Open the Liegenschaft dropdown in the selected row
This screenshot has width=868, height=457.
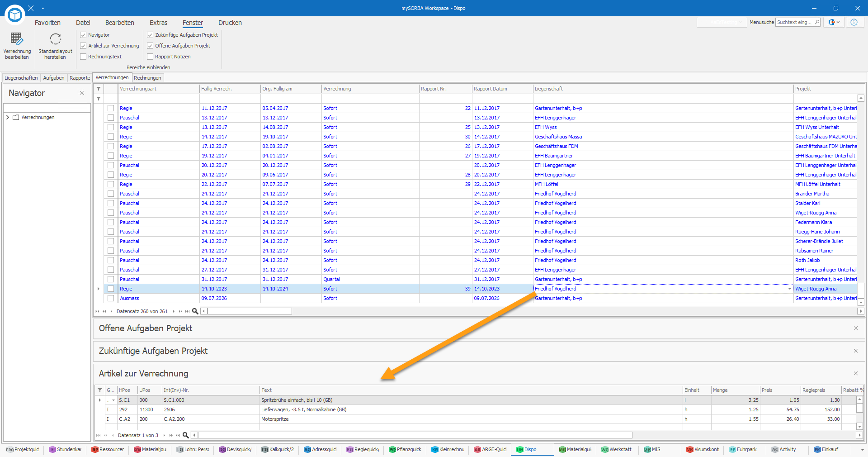[x=790, y=289]
